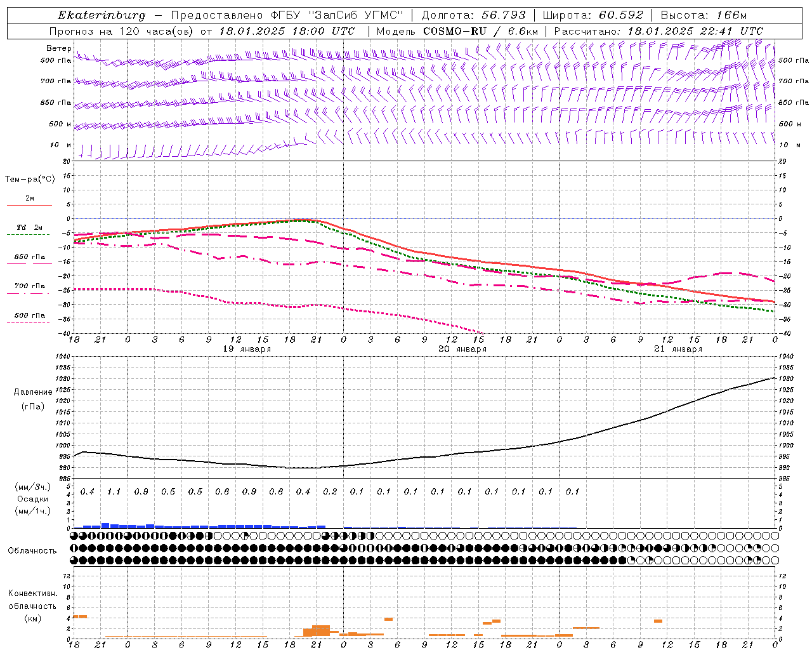
Task: Click the tallest orange convective cloud bar
Action: click(321, 631)
